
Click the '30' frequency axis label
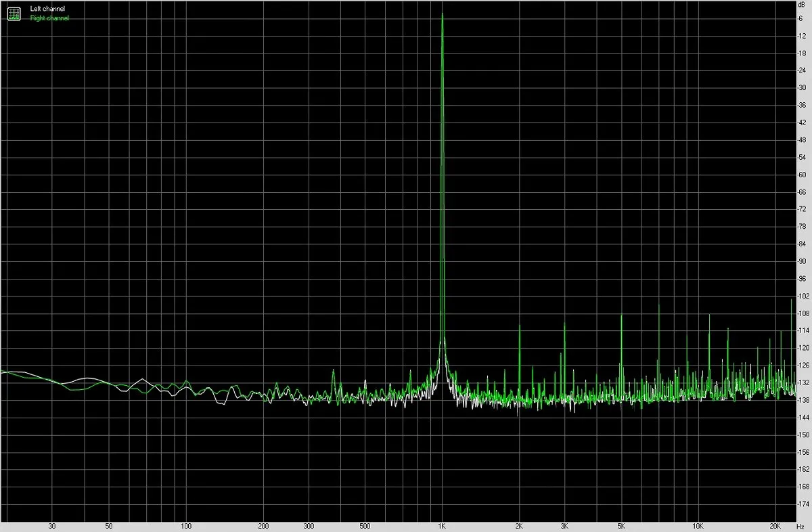(x=52, y=526)
